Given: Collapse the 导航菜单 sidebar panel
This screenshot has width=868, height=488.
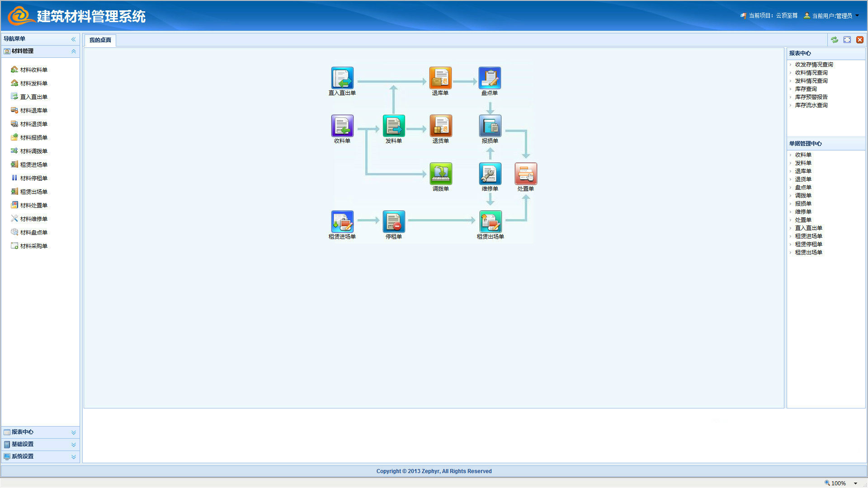Looking at the screenshot, I should [x=73, y=39].
